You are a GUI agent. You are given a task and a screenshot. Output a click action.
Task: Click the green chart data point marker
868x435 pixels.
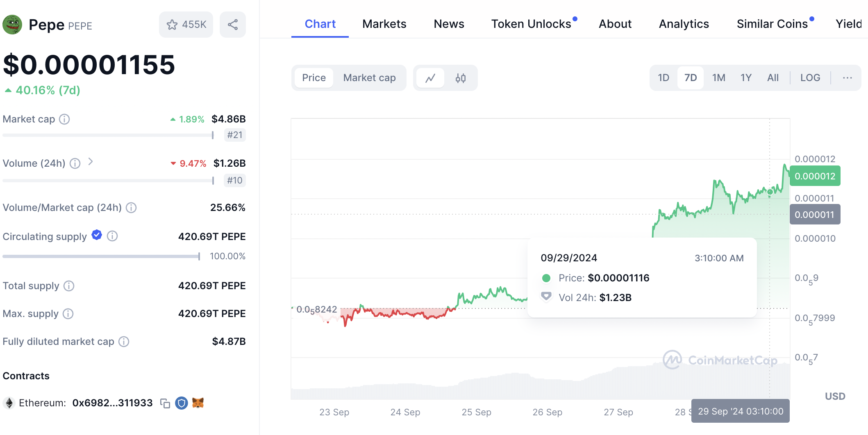point(770,192)
